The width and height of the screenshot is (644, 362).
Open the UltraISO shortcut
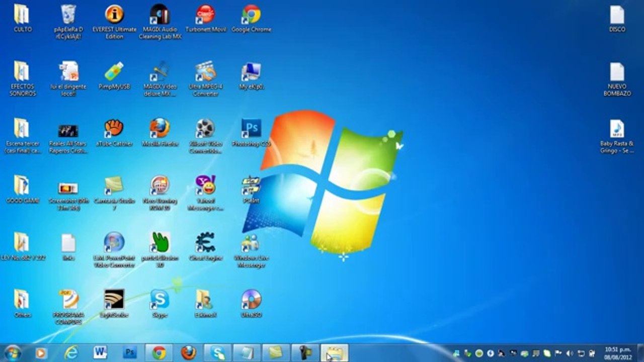(251, 304)
